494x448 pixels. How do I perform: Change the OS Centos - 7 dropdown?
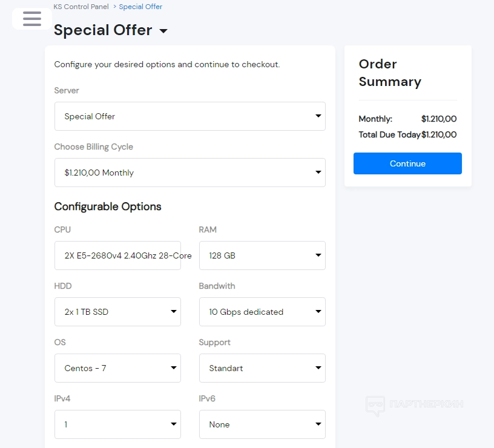[117, 368]
